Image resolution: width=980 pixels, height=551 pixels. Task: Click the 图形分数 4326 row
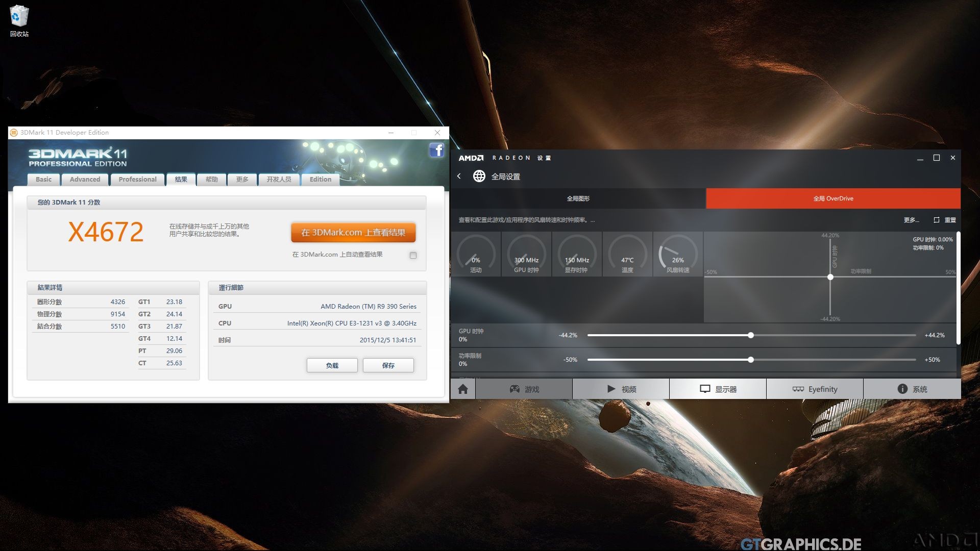click(x=81, y=302)
